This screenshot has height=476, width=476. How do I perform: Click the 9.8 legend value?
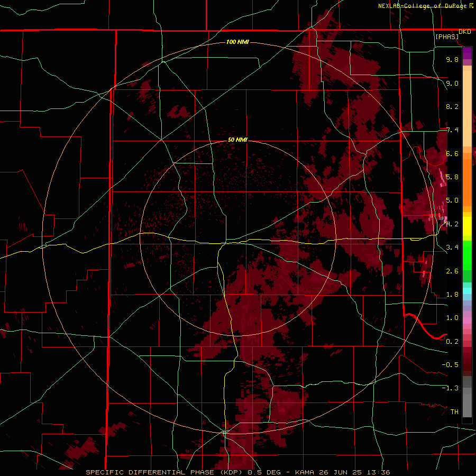click(x=452, y=59)
